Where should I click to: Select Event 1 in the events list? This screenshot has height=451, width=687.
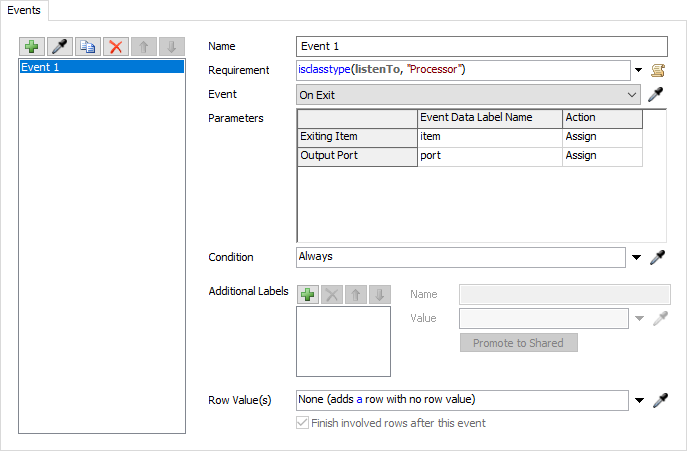point(102,67)
